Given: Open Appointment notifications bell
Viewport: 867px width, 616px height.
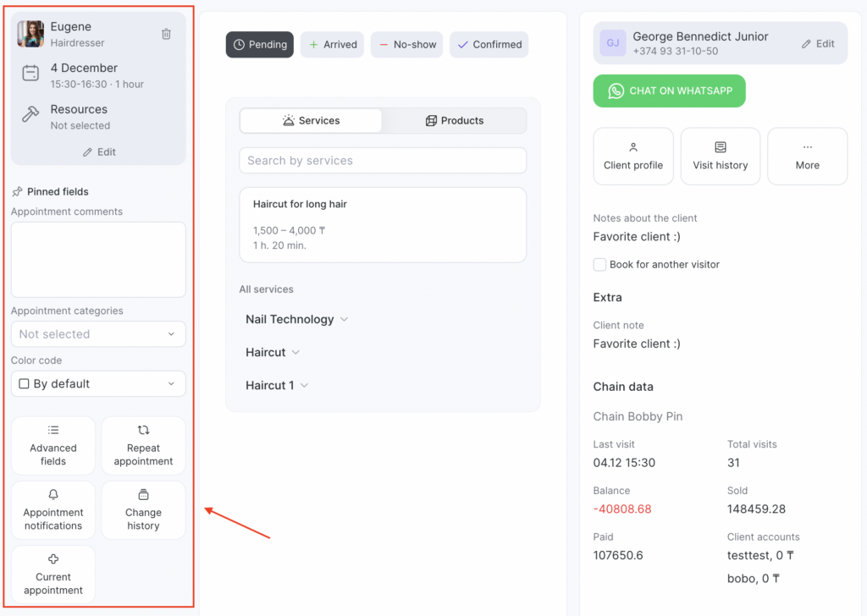Looking at the screenshot, I should tap(53, 510).
